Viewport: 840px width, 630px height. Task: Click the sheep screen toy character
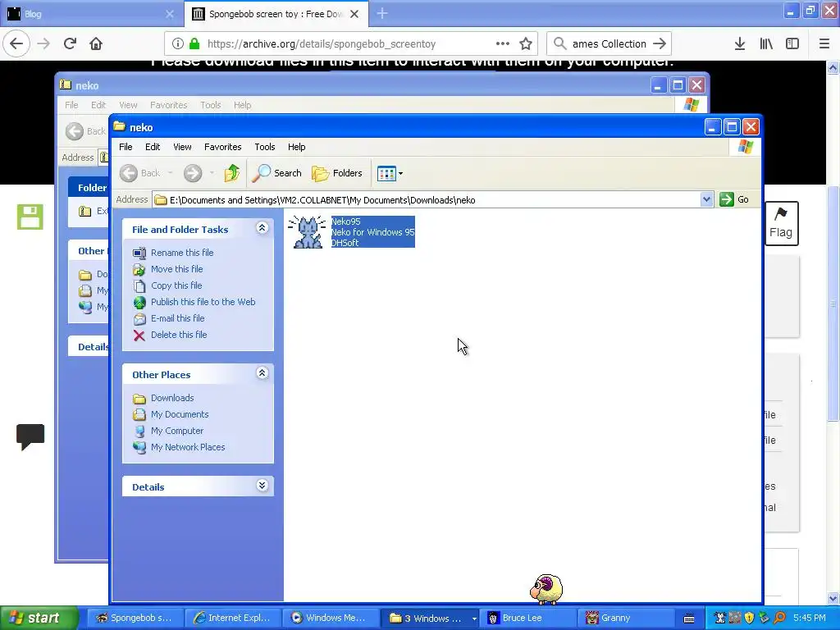click(x=546, y=589)
